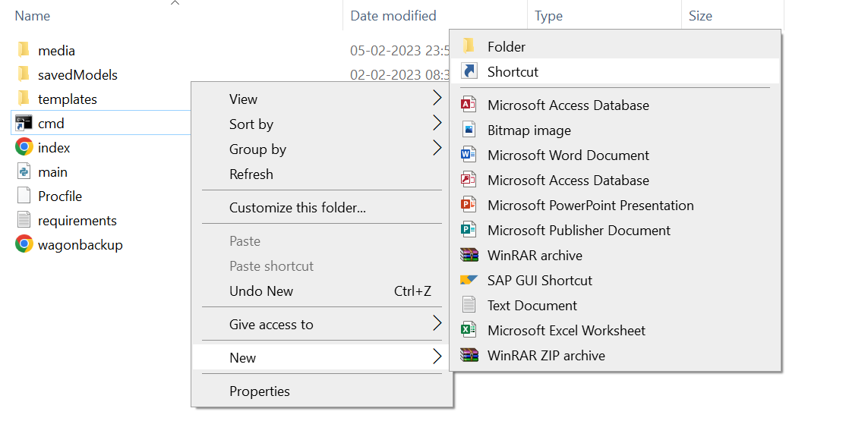Sort files by the Name column header
Image resolution: width=868 pixels, height=443 pixels.
click(x=33, y=15)
